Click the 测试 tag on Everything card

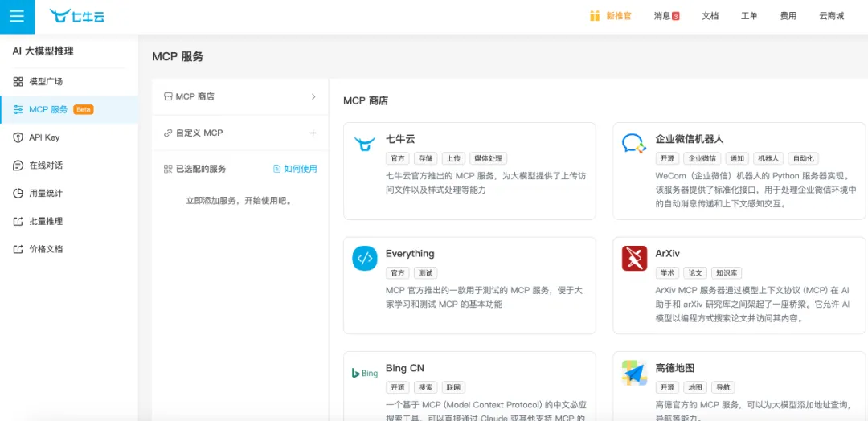click(425, 273)
